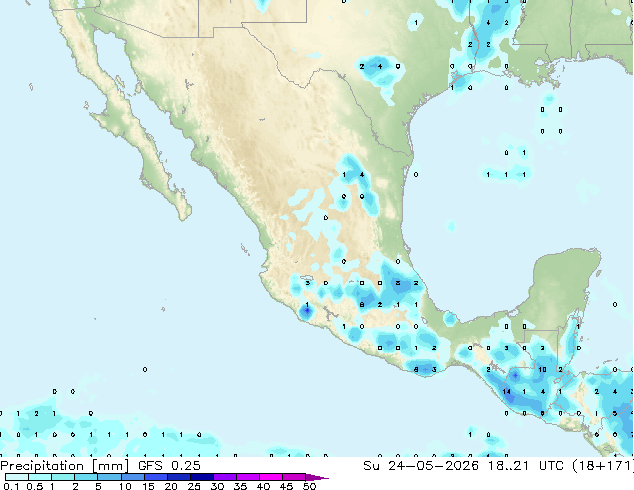Screen dimensions: 634x490
Task: Click the legend swatch between 30 and 35
Action: (224, 477)
